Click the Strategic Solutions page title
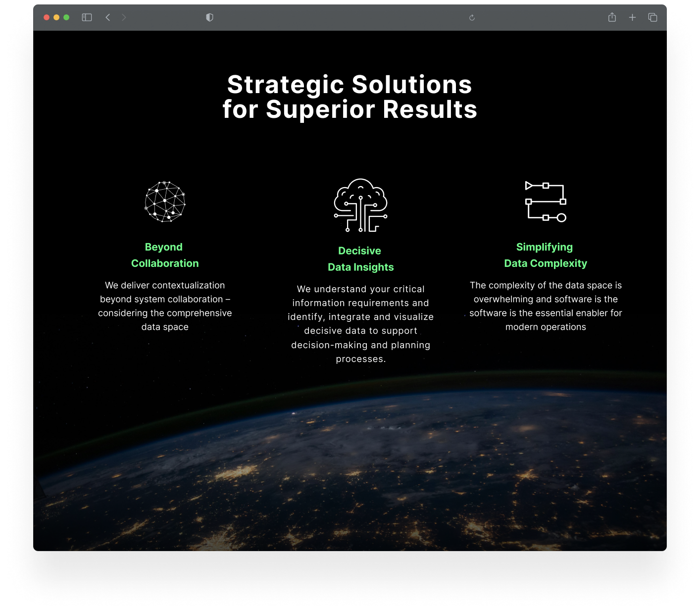 (x=350, y=97)
